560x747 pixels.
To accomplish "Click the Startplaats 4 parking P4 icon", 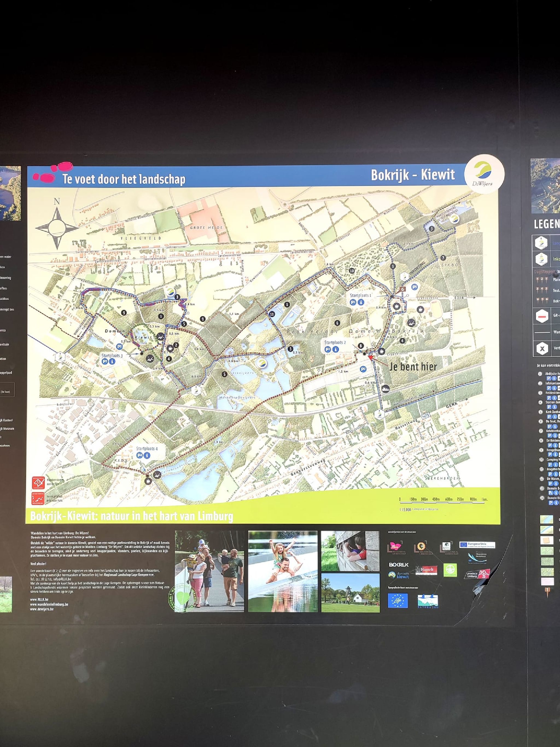I will 139,455.
